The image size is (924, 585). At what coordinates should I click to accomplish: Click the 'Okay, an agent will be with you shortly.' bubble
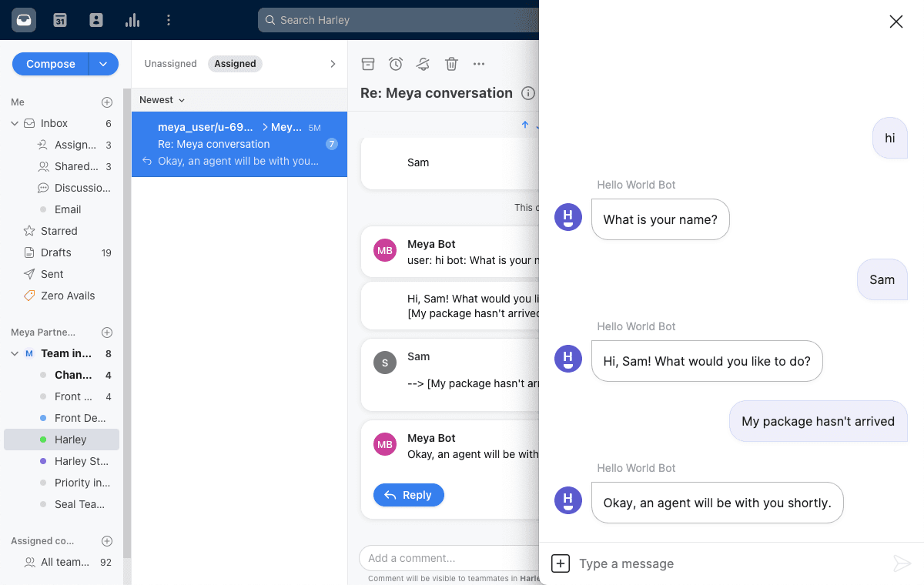click(x=718, y=503)
